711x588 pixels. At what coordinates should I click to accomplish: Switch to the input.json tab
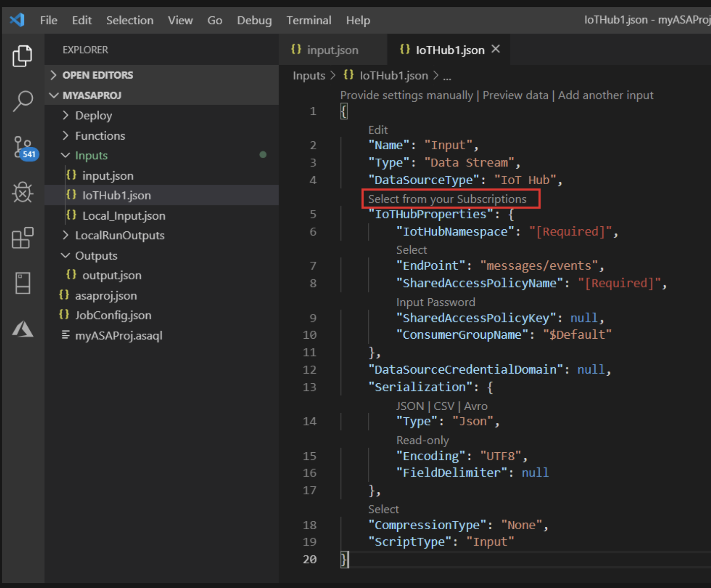tap(332, 50)
